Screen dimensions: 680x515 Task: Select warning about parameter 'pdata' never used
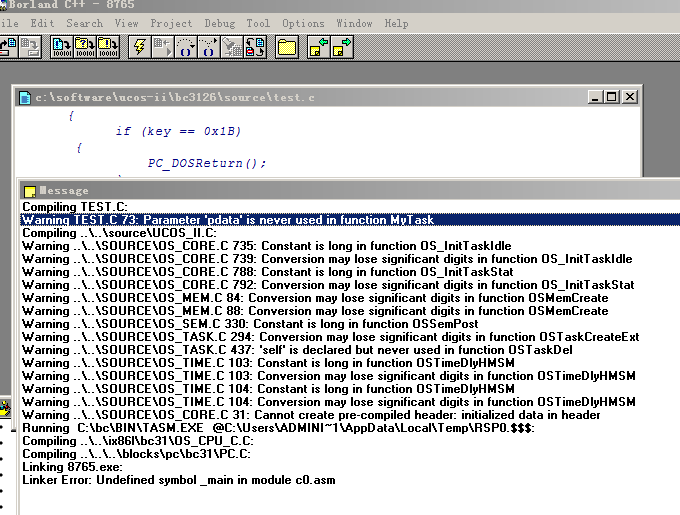pyautogui.click(x=350, y=220)
